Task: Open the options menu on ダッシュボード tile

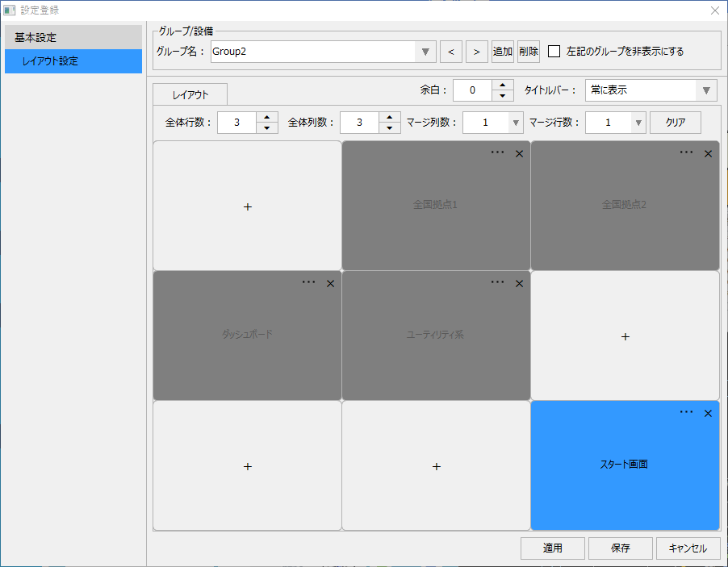Action: (308, 282)
